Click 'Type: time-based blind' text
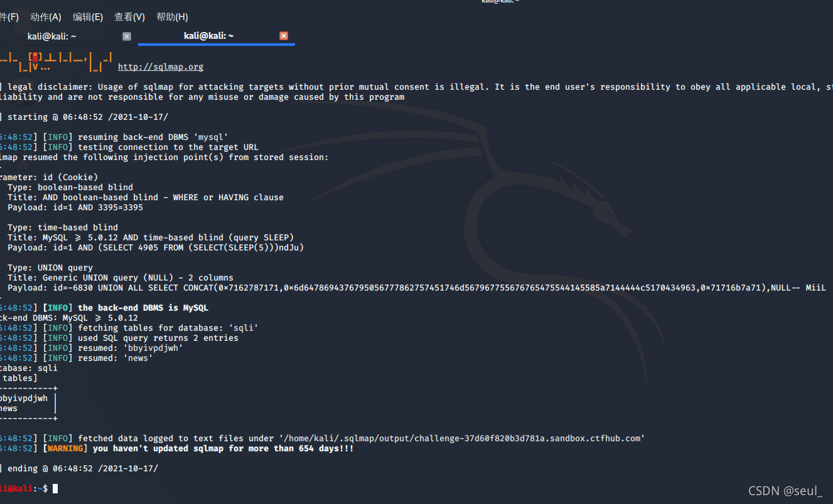 tap(63, 227)
